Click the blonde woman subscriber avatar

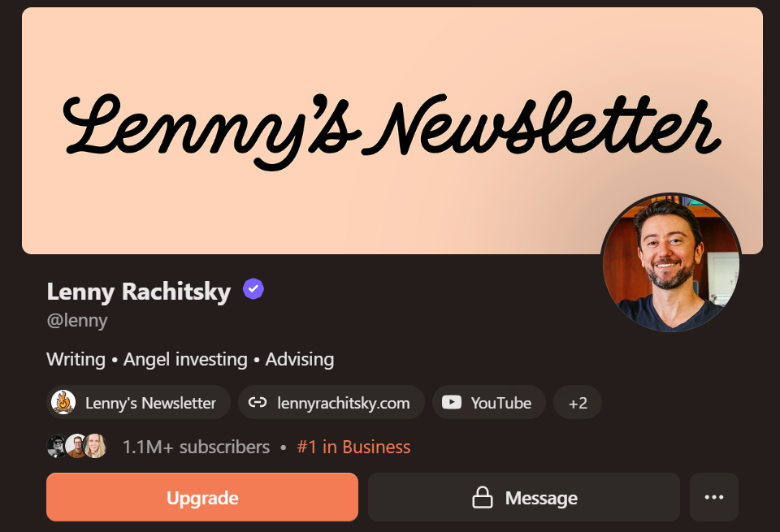tap(95, 446)
